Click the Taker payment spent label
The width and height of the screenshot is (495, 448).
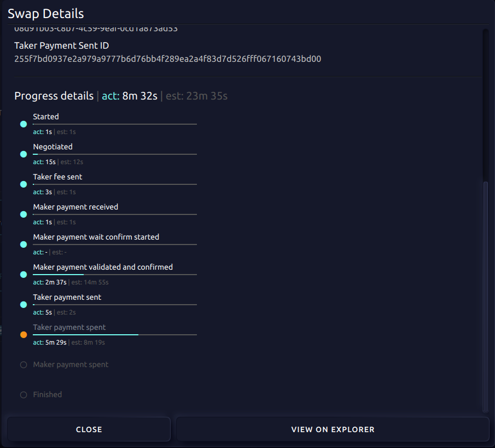point(69,328)
